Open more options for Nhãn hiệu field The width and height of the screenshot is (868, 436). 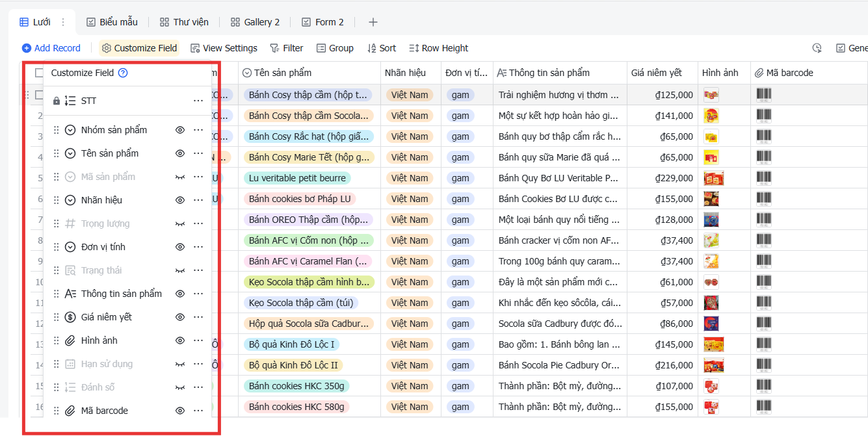pyautogui.click(x=198, y=200)
